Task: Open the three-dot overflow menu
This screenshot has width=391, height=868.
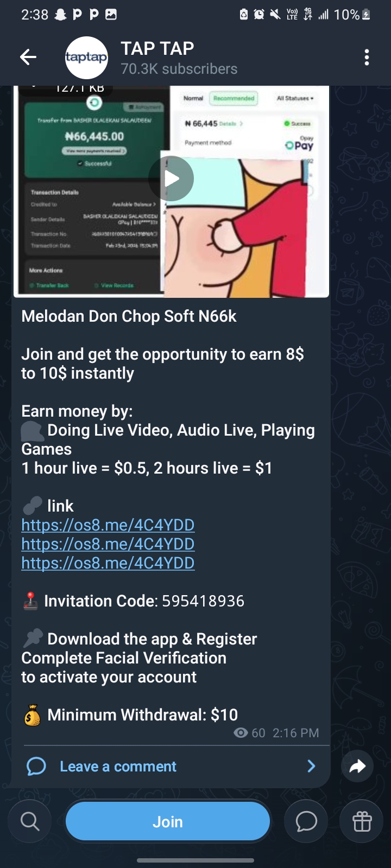Action: point(367,57)
